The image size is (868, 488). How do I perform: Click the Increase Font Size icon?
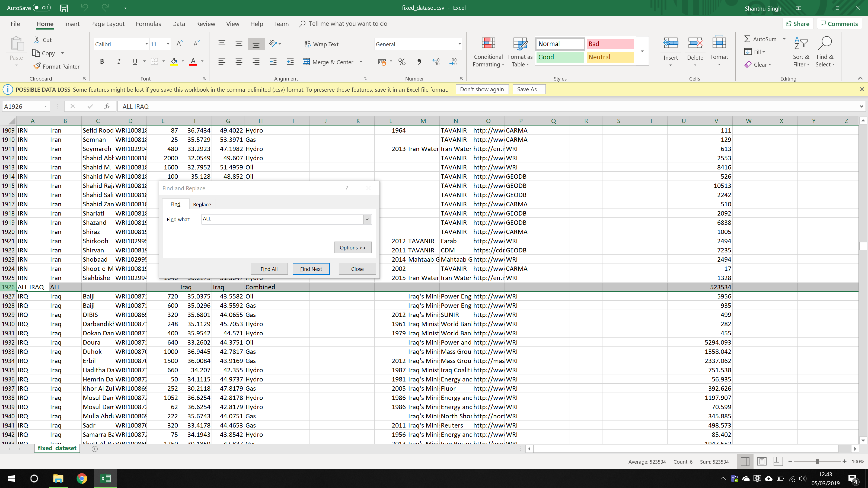pos(180,44)
